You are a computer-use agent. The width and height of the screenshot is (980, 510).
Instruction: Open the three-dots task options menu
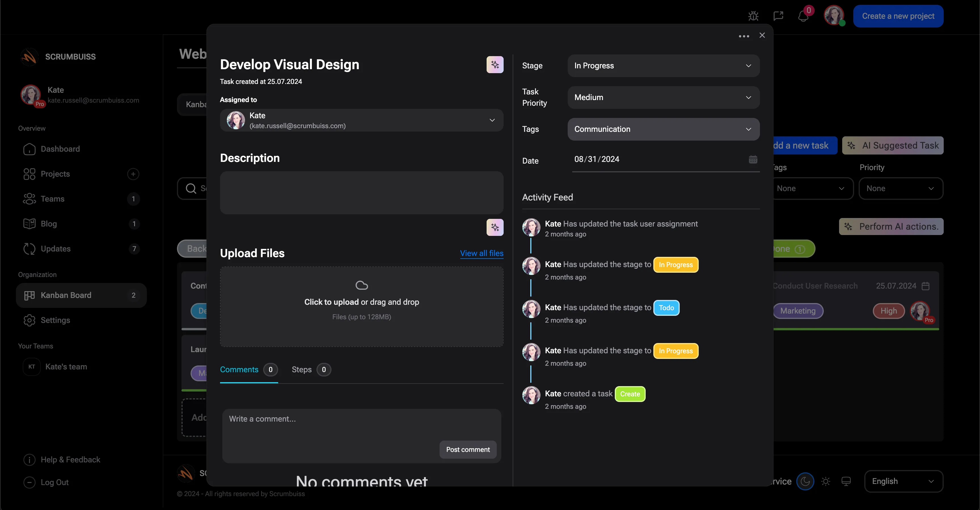tap(744, 36)
